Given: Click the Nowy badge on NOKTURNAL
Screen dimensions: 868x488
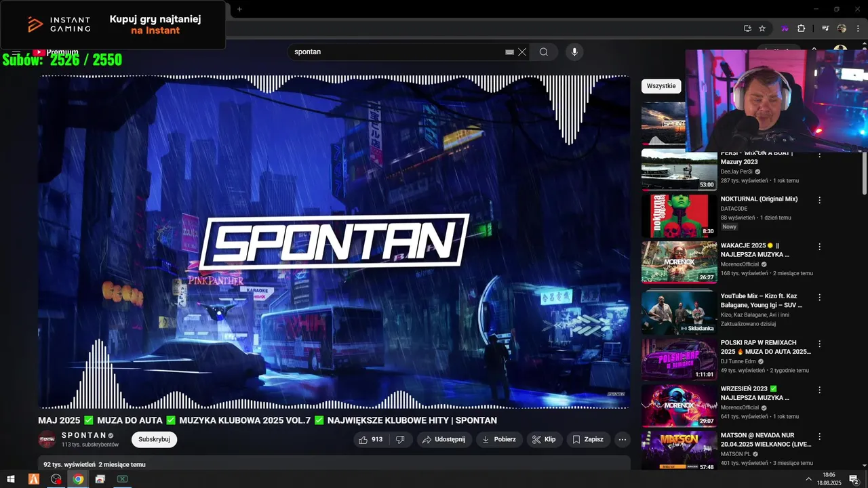Looking at the screenshot, I should point(730,227).
